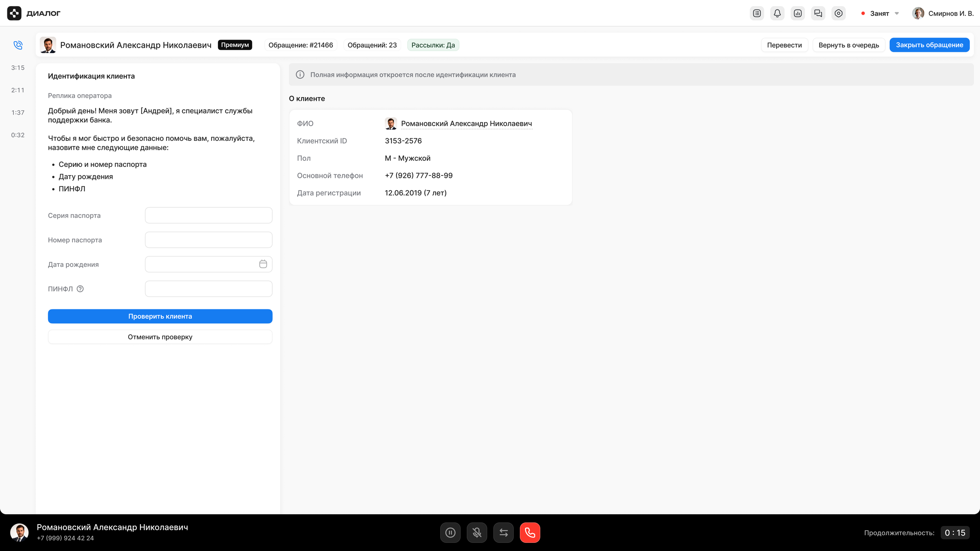
Task: Select the 2:11 entry in the sidebar
Action: pos(18,90)
